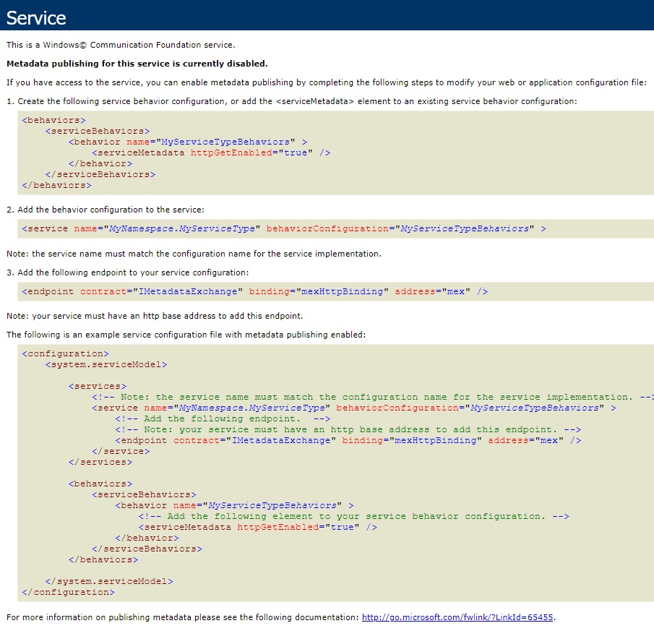Click the <service name> code line under step 2
The image size is (654, 644).
[x=284, y=228]
